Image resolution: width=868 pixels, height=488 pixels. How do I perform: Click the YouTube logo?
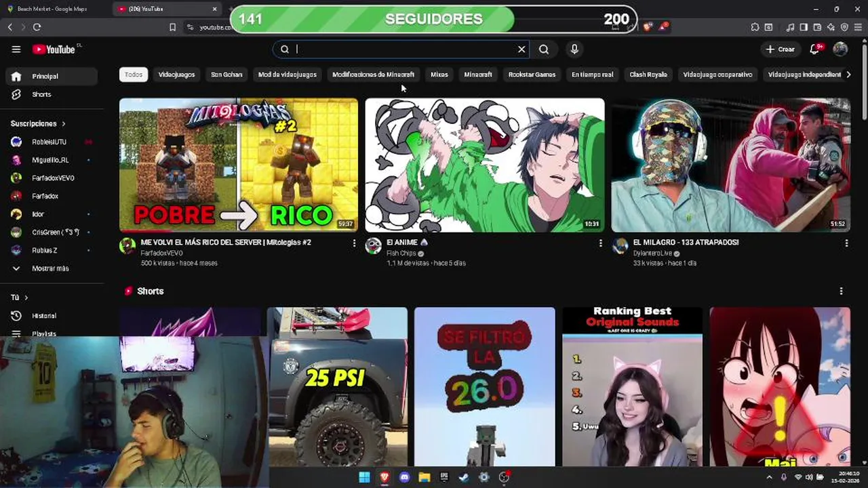(x=55, y=49)
